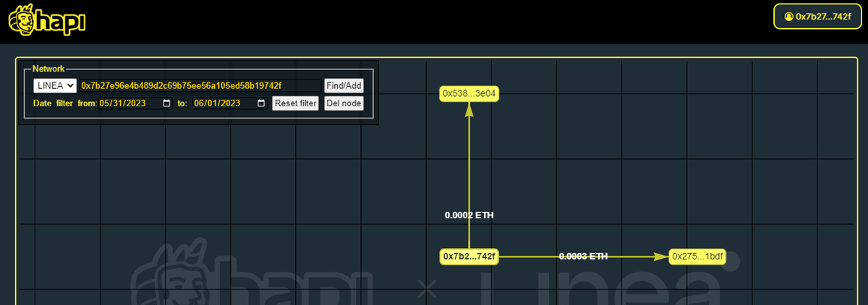The image size is (868, 305).
Task: Click the Network fieldset legend
Action: (48, 69)
